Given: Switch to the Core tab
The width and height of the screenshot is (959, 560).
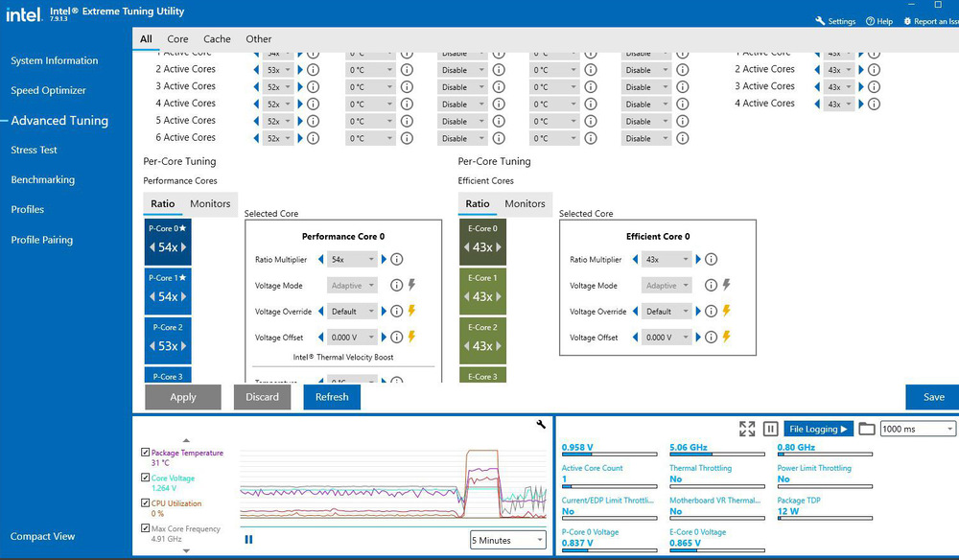Looking at the screenshot, I should (177, 38).
